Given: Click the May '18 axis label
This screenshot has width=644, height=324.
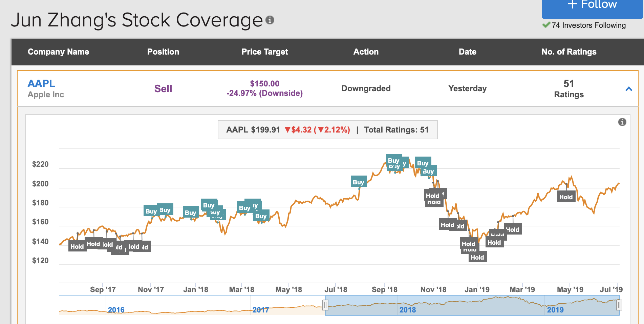Looking at the screenshot, I should 289,289.
